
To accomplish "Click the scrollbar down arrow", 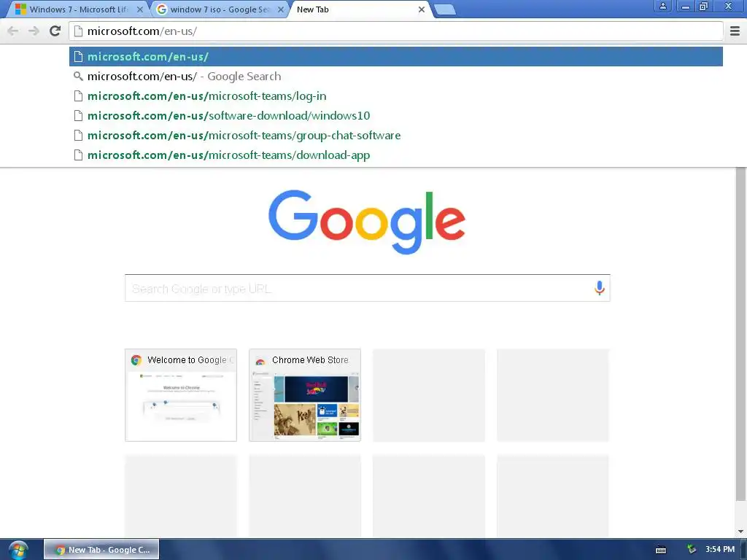I will coord(740,532).
